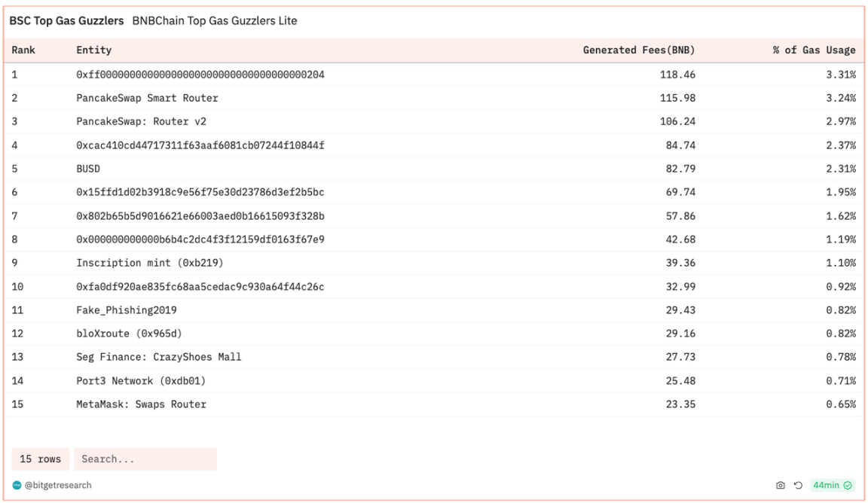Screen dimensions: 868x503
Task: Click the 44min freshness status badge
Action: point(832,486)
